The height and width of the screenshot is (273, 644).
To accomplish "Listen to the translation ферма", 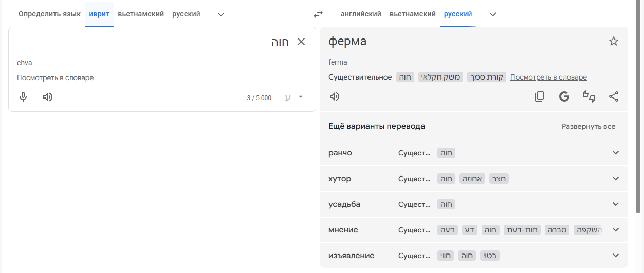I will 335,96.
